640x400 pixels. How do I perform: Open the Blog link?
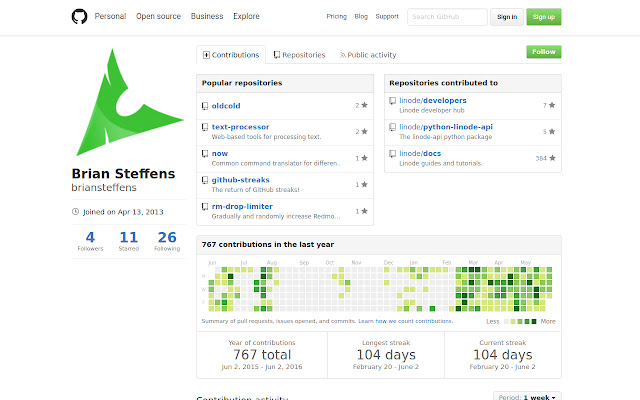click(x=361, y=16)
